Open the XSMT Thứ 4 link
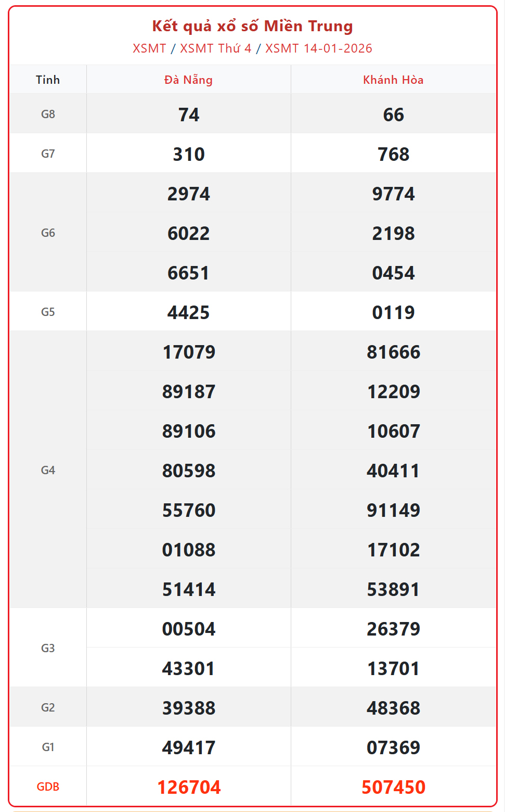This screenshot has width=505, height=812. pos(215,48)
